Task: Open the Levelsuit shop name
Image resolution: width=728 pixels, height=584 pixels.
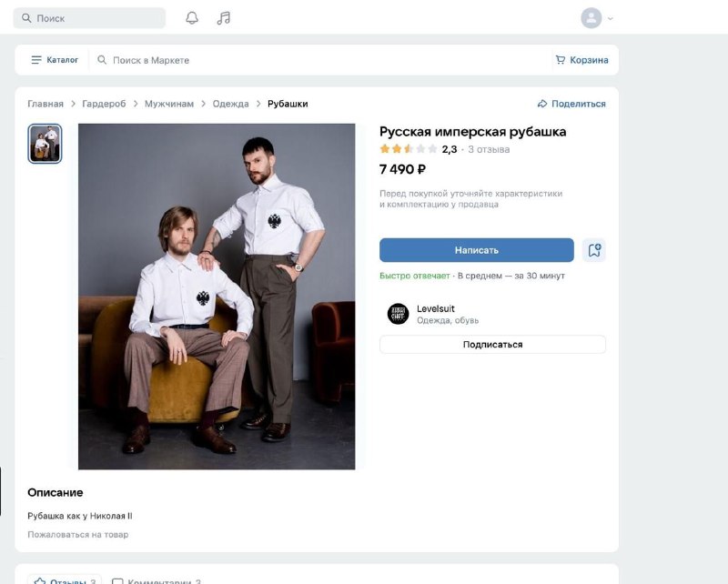Action: pyautogui.click(x=436, y=308)
